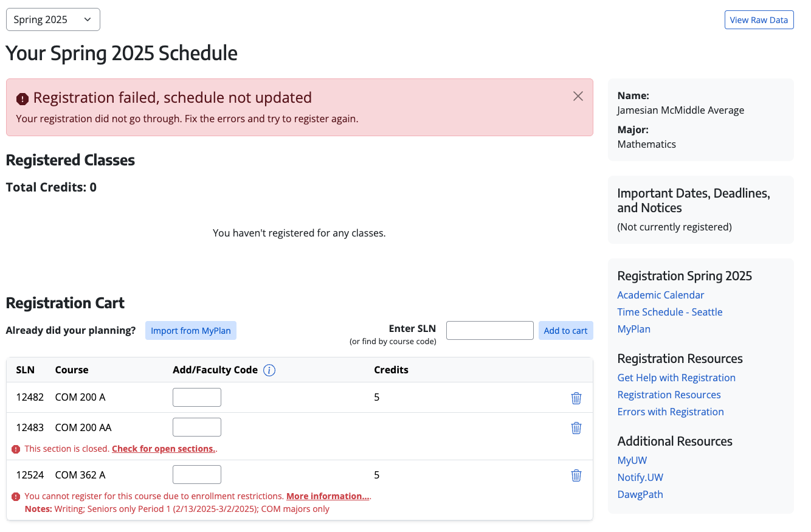
Task: Dismiss the registration failed alert
Action: point(578,96)
